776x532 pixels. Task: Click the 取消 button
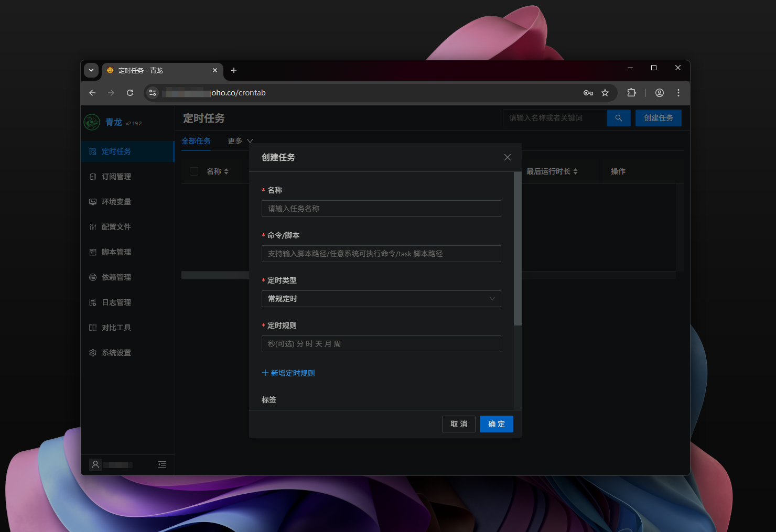point(459,424)
